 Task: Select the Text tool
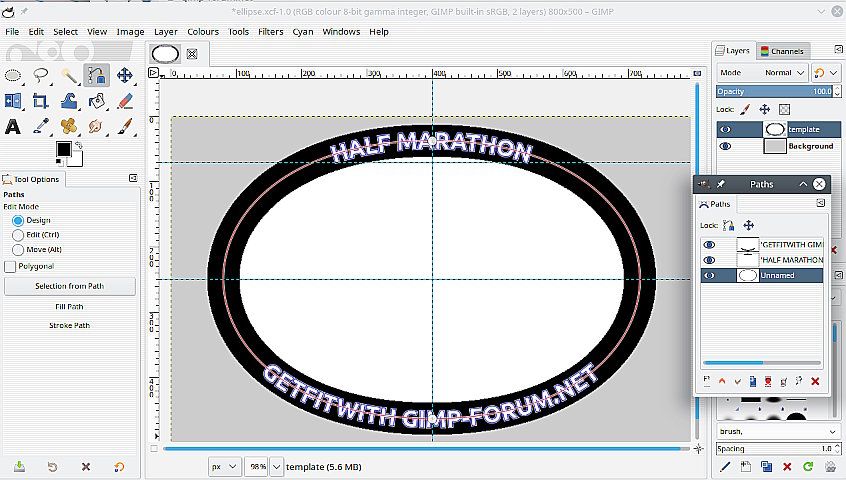(x=13, y=126)
